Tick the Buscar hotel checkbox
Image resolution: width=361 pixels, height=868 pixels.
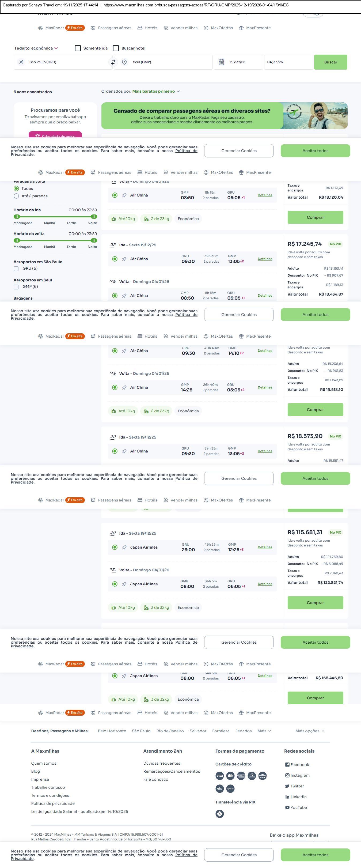click(116, 48)
